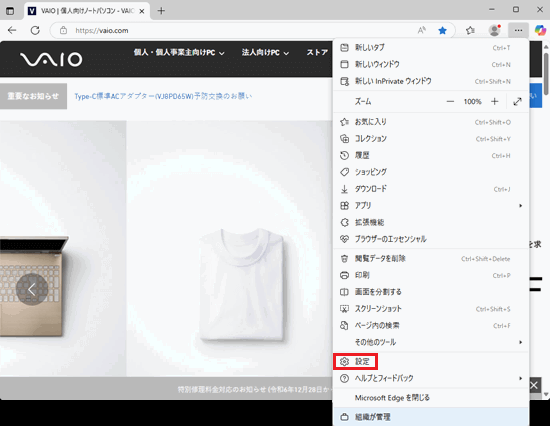Choose 新しい InPrivate ウィンドウ menu item

[x=431, y=81]
